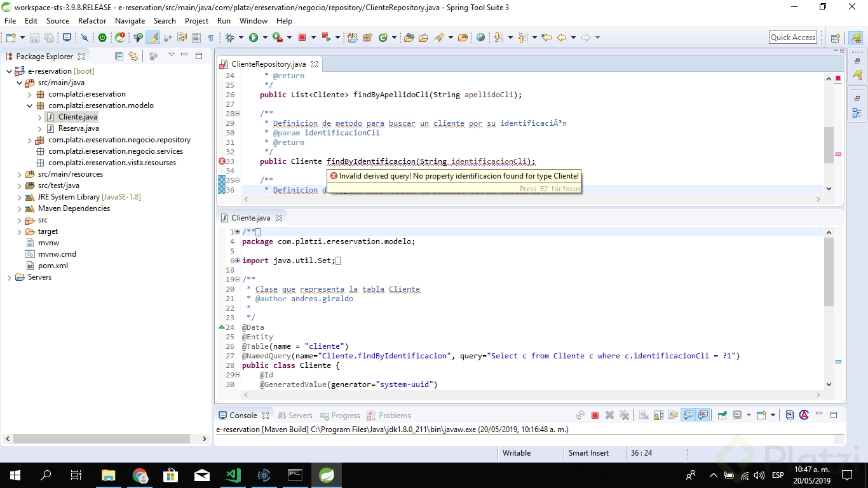The width and height of the screenshot is (868, 488).
Task: Open the Project menu
Action: coord(196,21)
